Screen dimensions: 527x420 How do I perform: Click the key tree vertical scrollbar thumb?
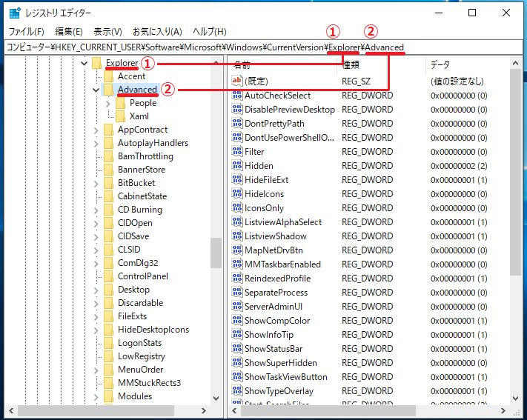coord(216,253)
